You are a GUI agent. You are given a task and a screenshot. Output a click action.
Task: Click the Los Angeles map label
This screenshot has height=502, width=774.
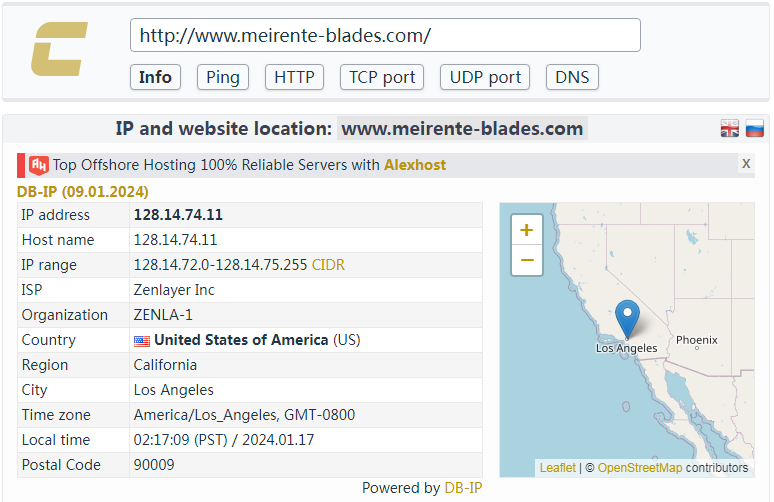click(x=626, y=348)
